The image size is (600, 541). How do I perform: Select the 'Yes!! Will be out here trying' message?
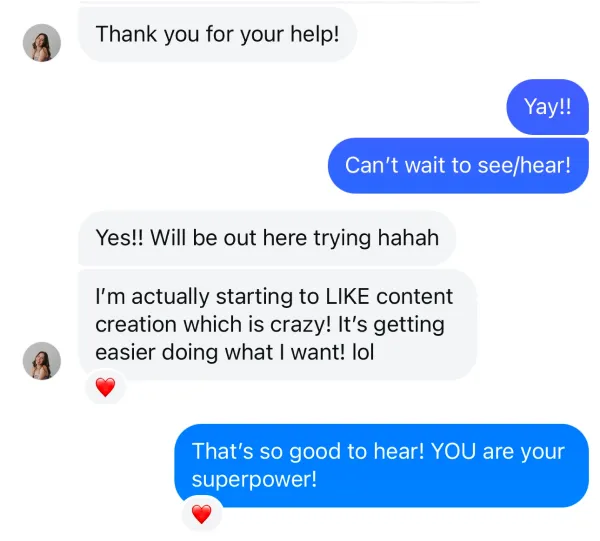[x=267, y=238]
